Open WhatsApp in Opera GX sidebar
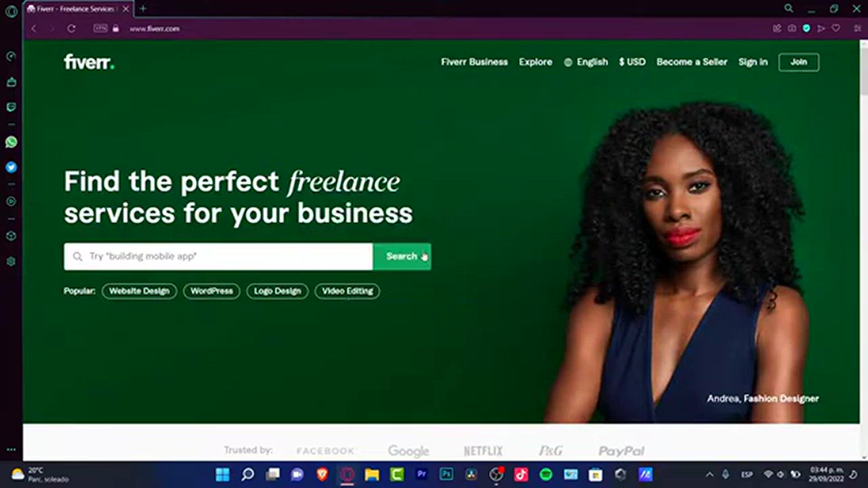Image resolution: width=868 pixels, height=488 pixels. click(11, 142)
